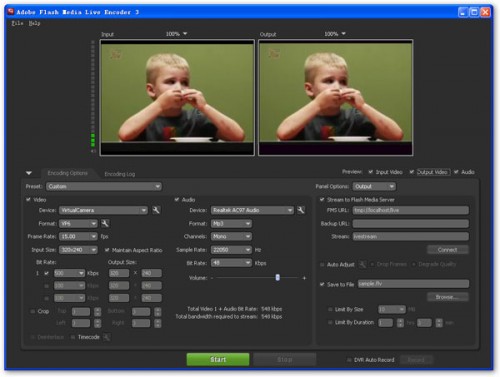Image resolution: width=500 pixels, height=377 pixels.
Task: Click the Output video preview
Action: click(x=336, y=97)
